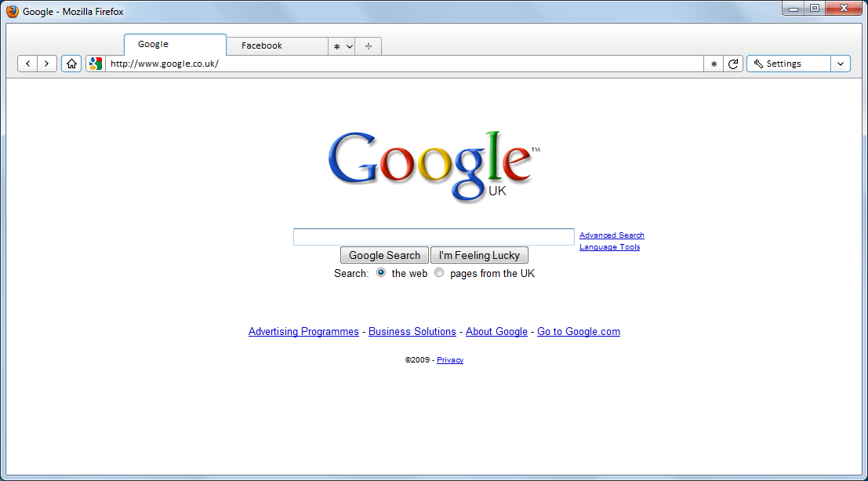The height and width of the screenshot is (481, 868).
Task: Close the Firefox window
Action: coord(844,9)
